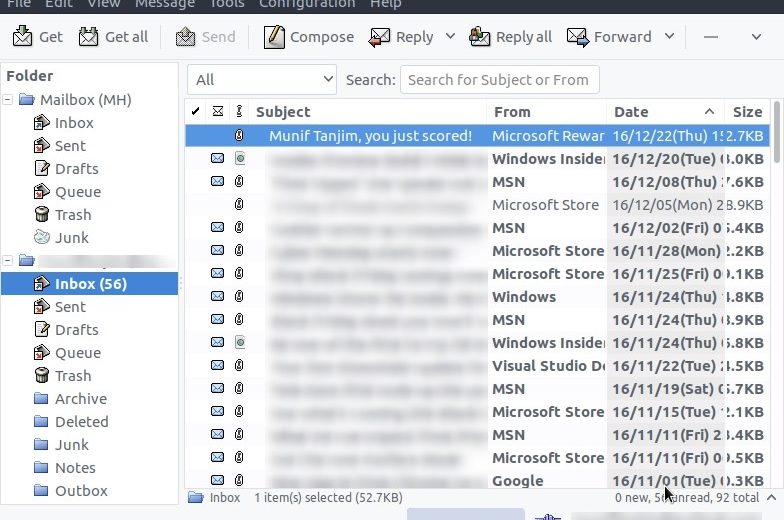Image resolution: width=784 pixels, height=520 pixels.
Task: Click the envelope status column header
Action: tap(218, 112)
